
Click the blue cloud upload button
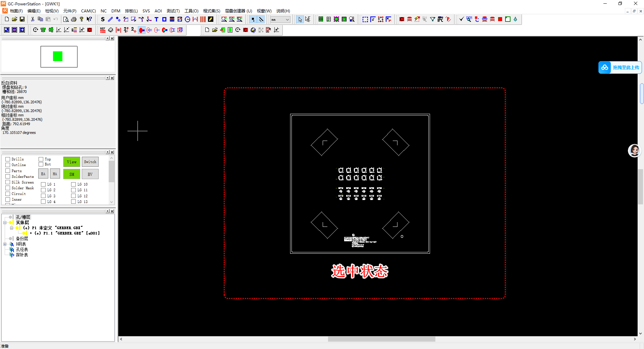pyautogui.click(x=620, y=67)
